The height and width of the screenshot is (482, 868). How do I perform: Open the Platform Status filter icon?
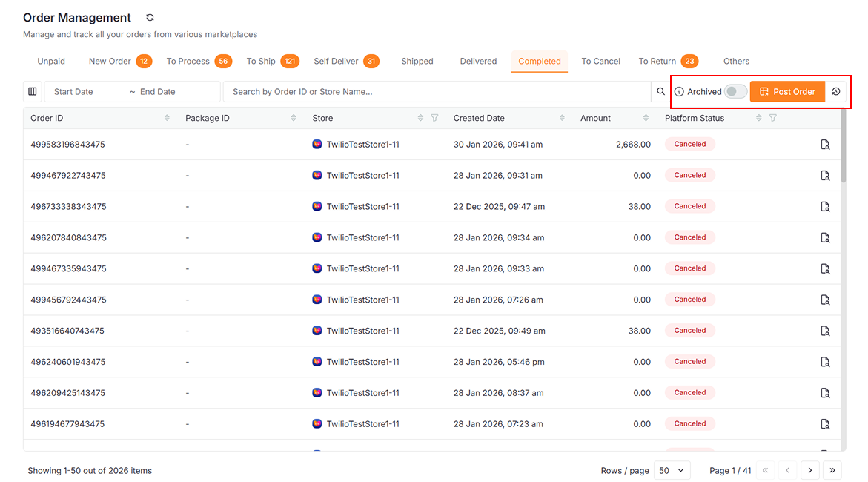pos(773,118)
